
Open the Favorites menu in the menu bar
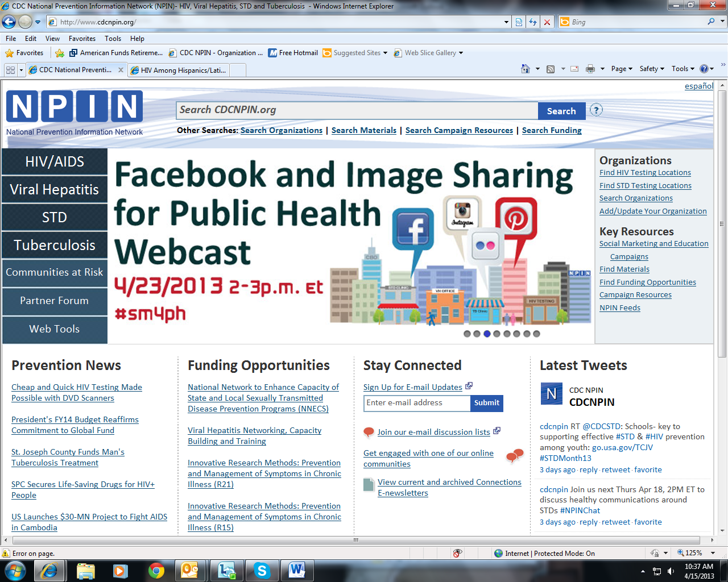(x=82, y=39)
